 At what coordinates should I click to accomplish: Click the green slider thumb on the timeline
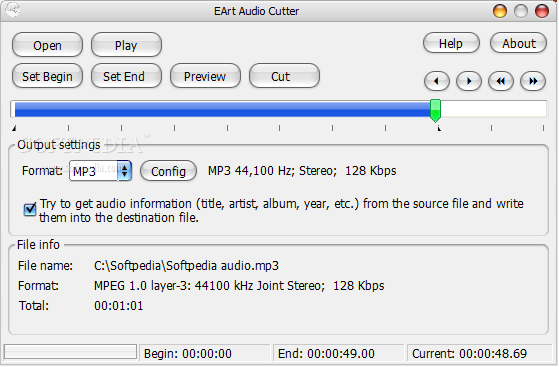435,110
